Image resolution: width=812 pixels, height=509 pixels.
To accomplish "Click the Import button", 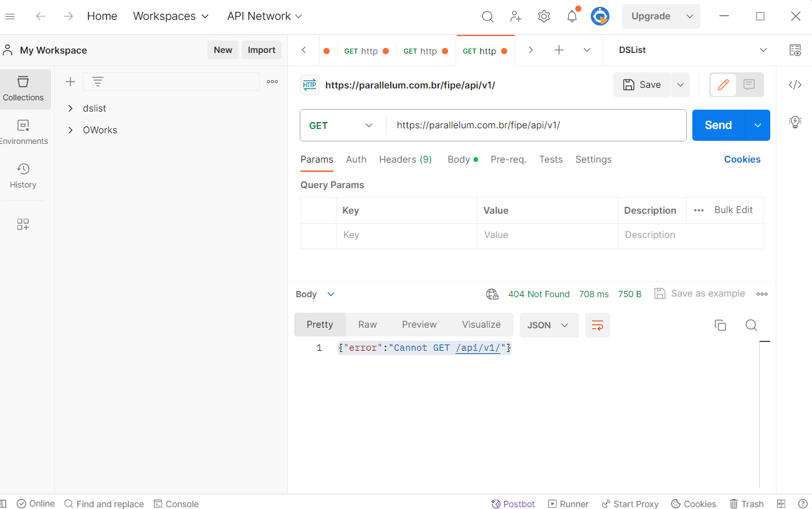I will 262,50.
